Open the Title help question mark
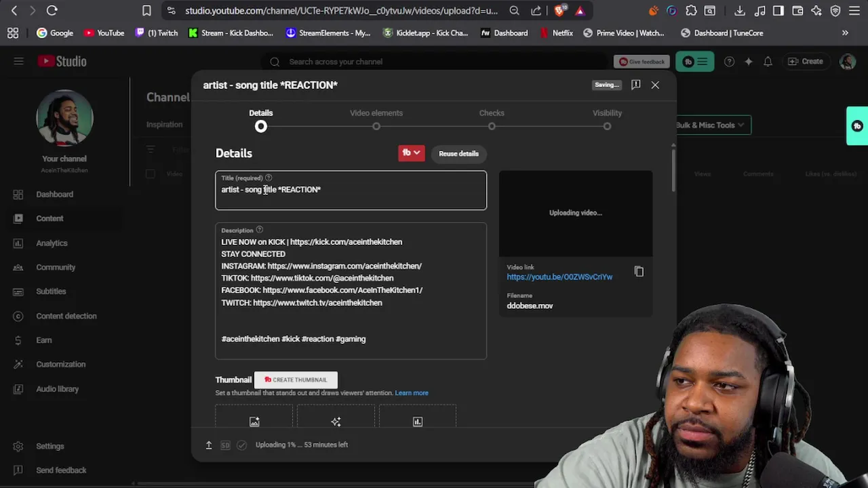Image resolution: width=868 pixels, height=488 pixels. pyautogui.click(x=269, y=178)
